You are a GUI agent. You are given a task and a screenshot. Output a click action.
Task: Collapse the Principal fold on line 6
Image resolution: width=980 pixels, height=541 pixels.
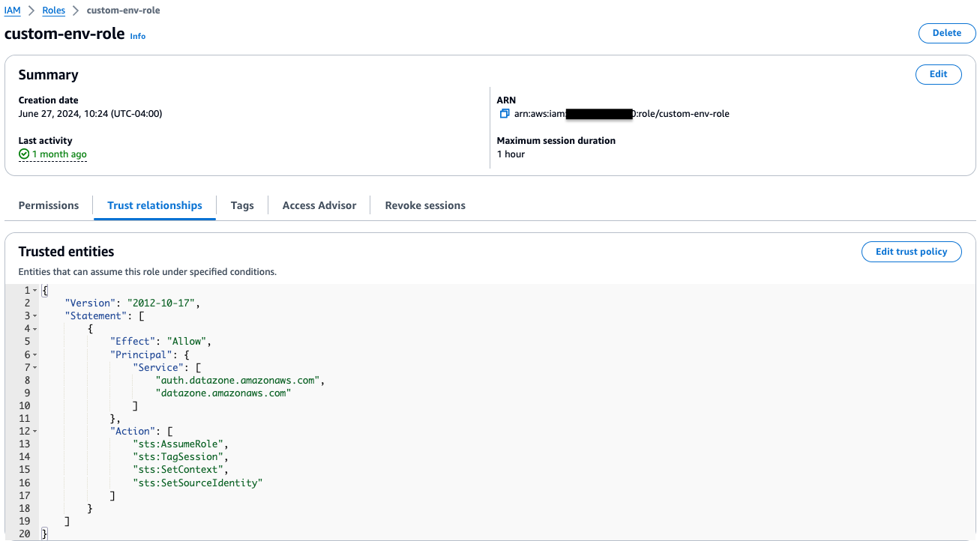(x=34, y=354)
